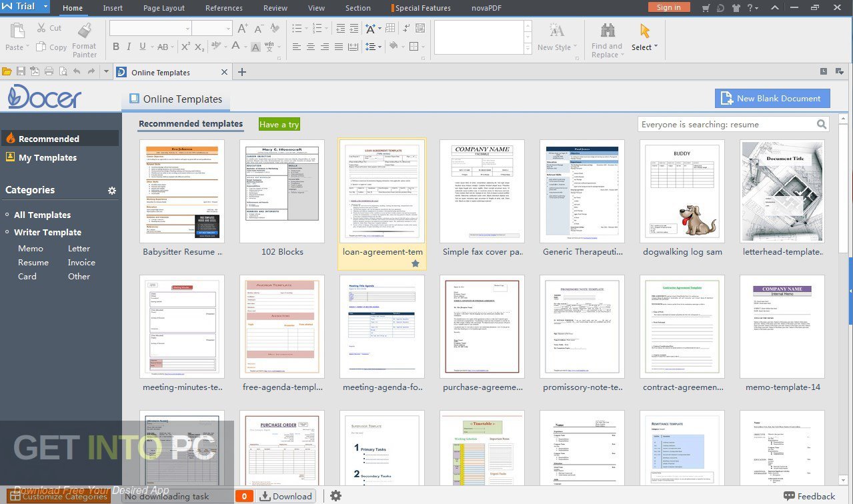Open the loan-agreement template thumbnail
The height and width of the screenshot is (504, 853).
[382, 191]
